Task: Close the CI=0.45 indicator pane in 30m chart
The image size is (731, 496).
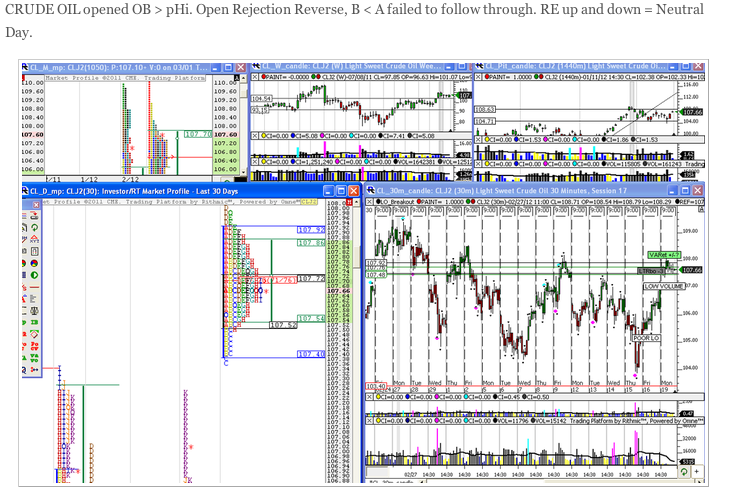Action: point(369,397)
